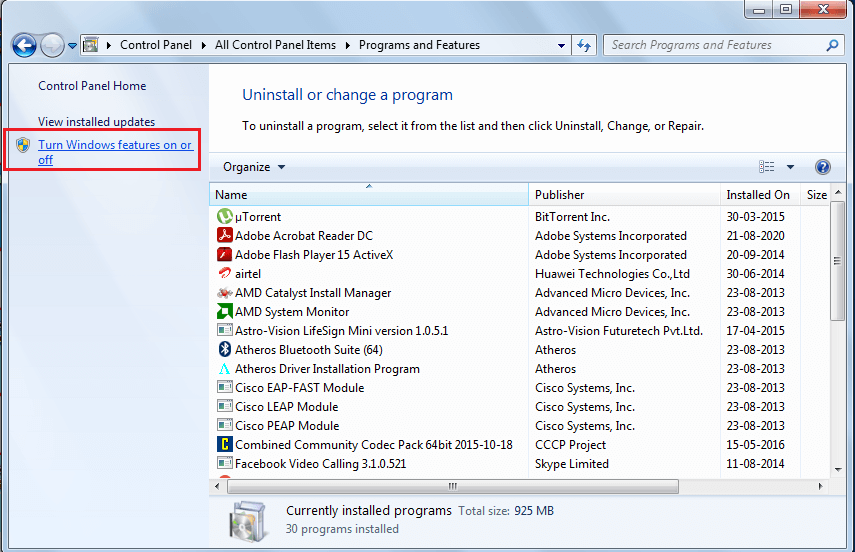This screenshot has width=855, height=552.
Task: Select the Adobe Acrobat Reader DC icon
Action: [x=225, y=236]
